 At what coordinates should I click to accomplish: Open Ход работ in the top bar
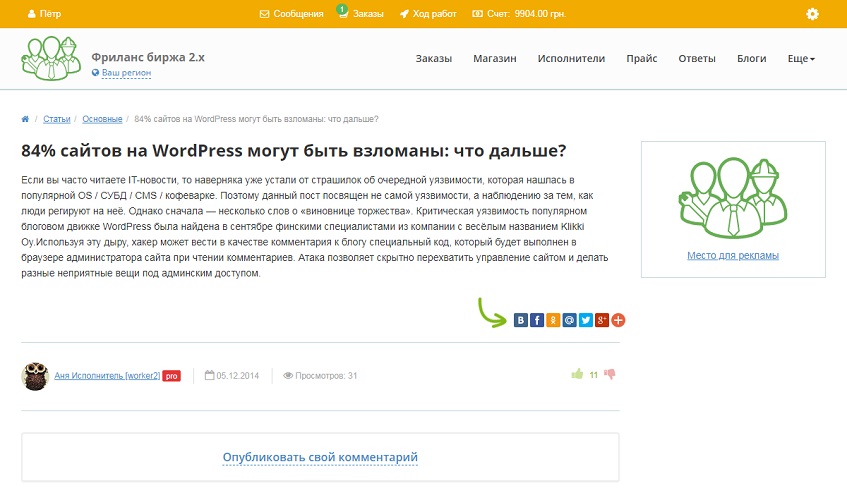428,14
